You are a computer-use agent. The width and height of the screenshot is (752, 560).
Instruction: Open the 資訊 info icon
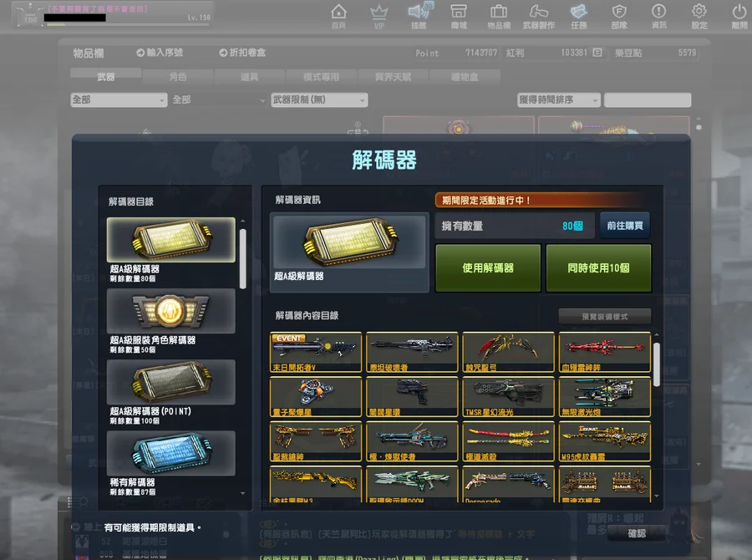point(659,16)
